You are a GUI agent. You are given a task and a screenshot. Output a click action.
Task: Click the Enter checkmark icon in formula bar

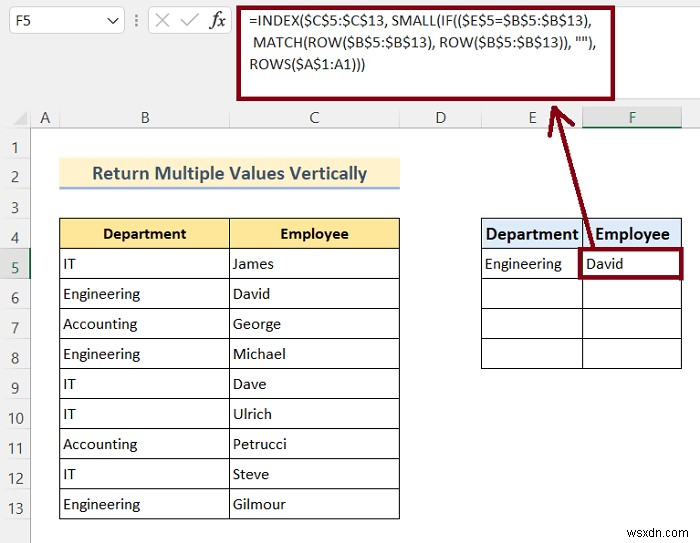coord(190,20)
